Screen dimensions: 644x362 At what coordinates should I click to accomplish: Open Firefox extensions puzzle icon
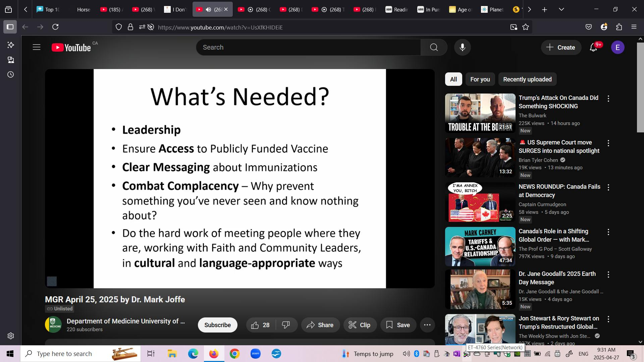click(619, 27)
